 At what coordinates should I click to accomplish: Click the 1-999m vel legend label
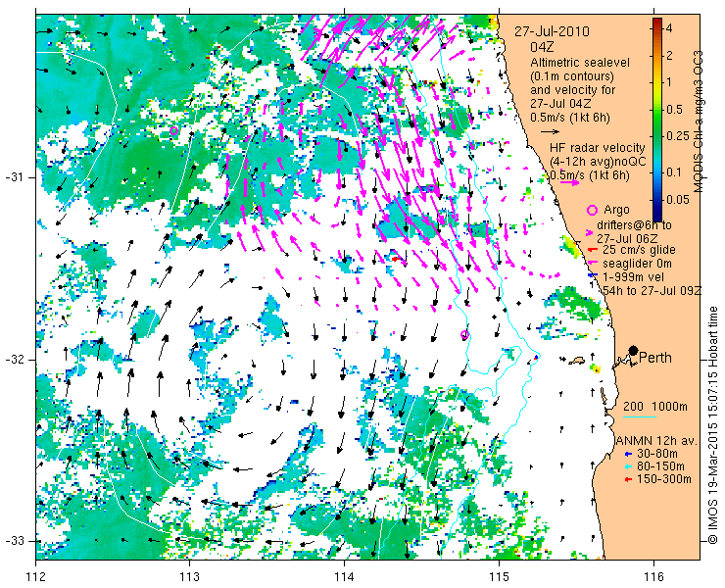tap(634, 277)
